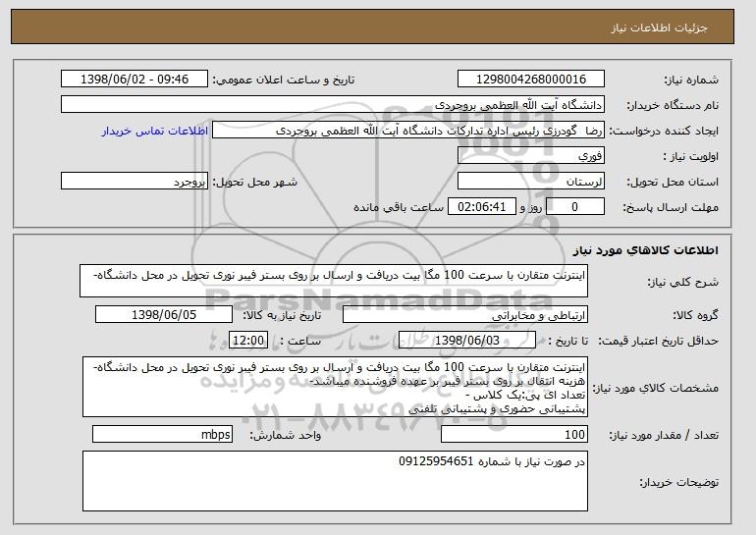This screenshot has height=535, width=756.
Task: Click the time field showing 12:00
Action: click(x=247, y=341)
